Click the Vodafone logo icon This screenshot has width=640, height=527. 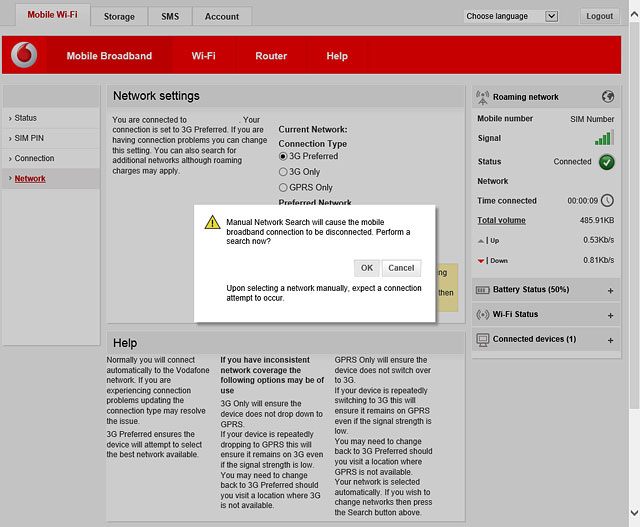24,55
